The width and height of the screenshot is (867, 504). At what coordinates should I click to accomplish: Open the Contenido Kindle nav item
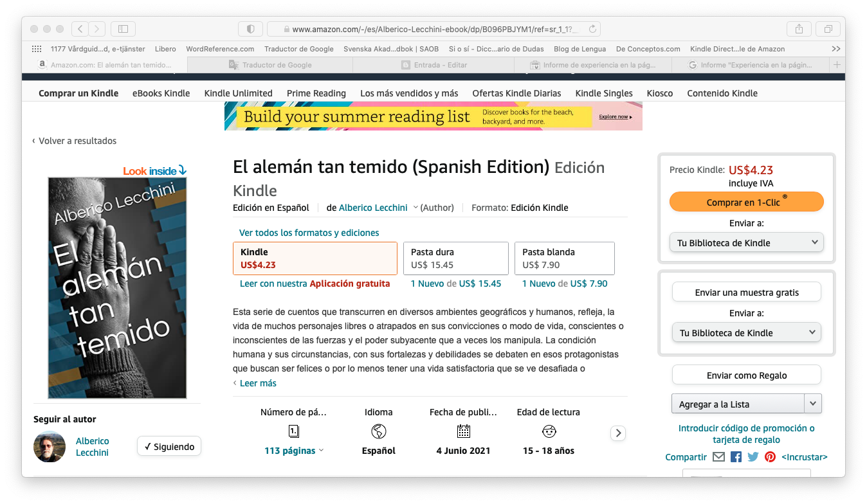[722, 93]
